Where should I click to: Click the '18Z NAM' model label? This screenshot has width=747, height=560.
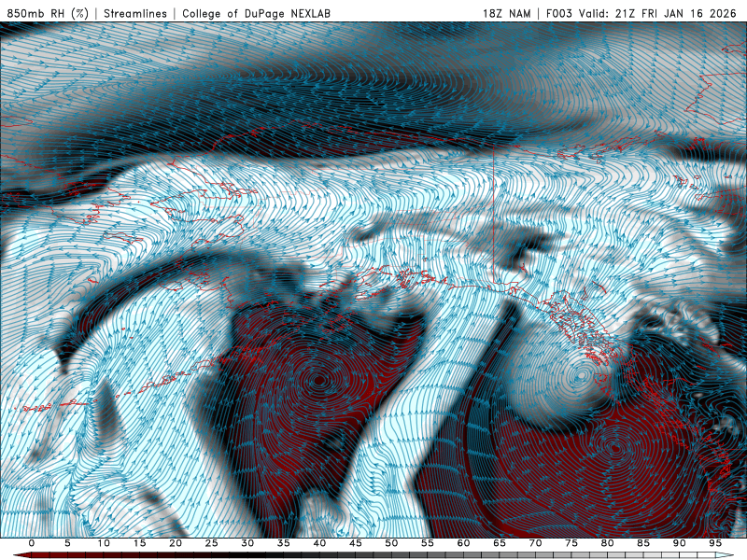[506, 13]
